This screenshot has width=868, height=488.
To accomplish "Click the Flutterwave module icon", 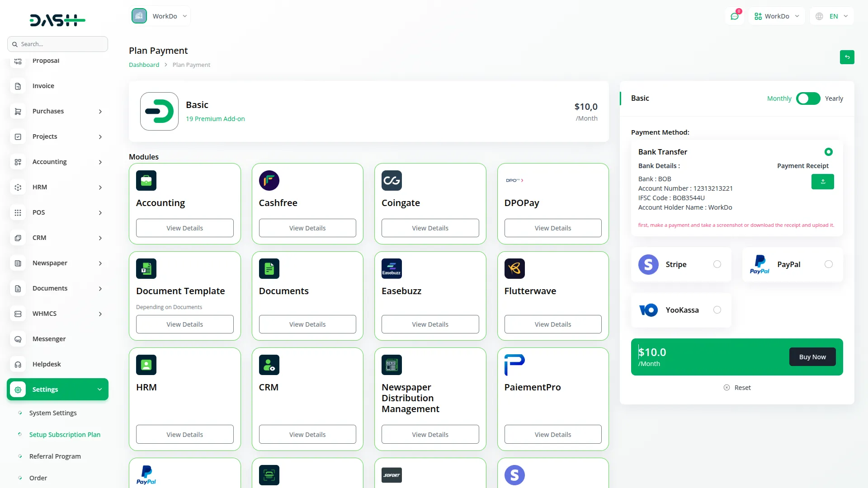I will click(x=514, y=269).
